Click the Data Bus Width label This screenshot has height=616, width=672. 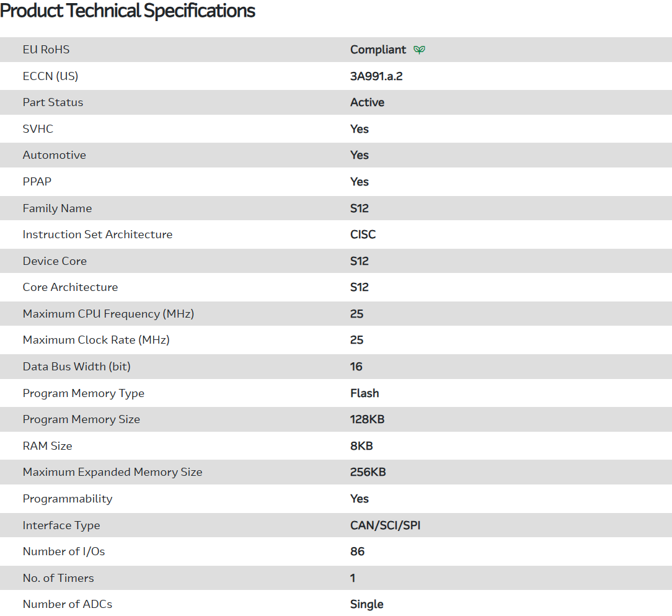[x=77, y=367]
